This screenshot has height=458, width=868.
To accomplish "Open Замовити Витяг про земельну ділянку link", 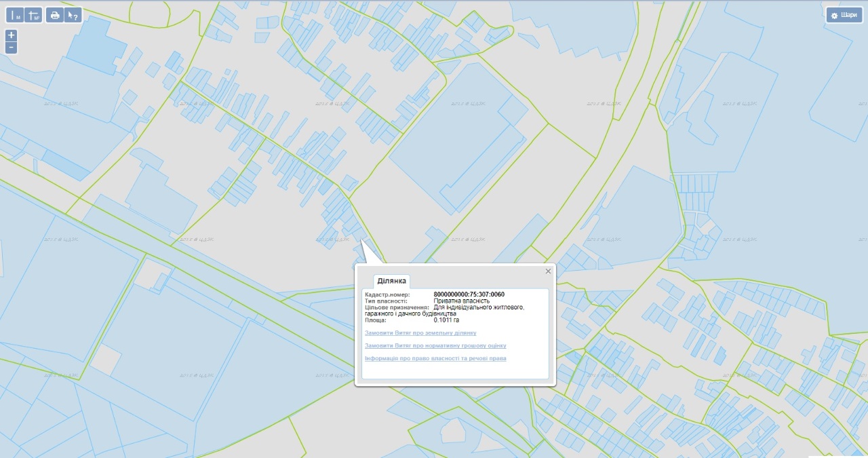I will (420, 333).
